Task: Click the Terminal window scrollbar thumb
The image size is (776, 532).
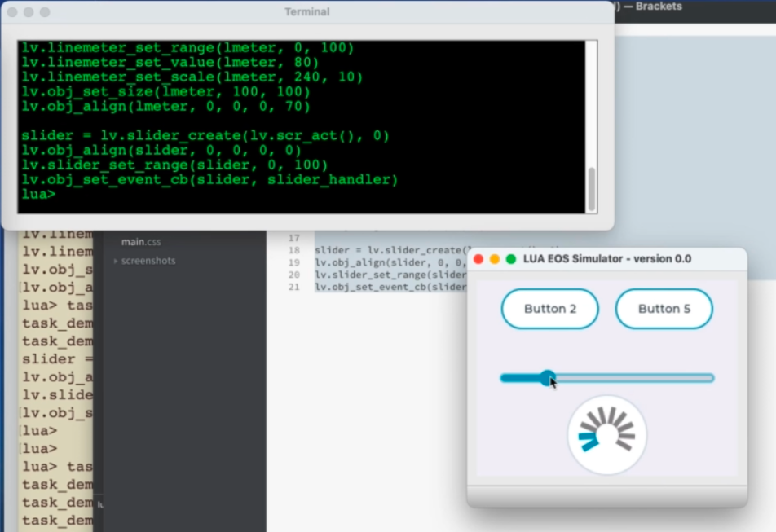Action: [592, 189]
